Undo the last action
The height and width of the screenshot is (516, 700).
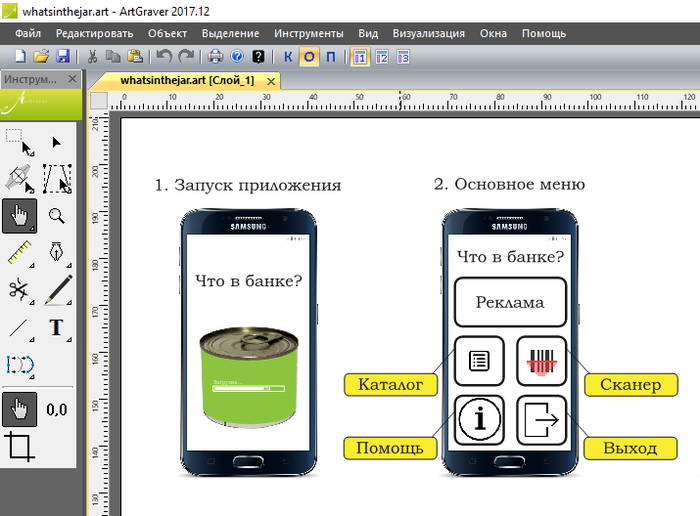click(x=164, y=57)
